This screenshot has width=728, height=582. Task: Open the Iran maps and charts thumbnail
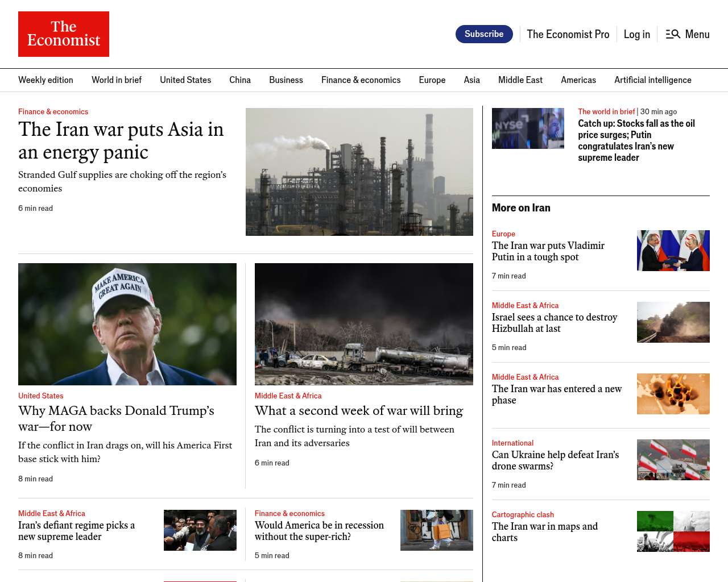click(x=673, y=531)
